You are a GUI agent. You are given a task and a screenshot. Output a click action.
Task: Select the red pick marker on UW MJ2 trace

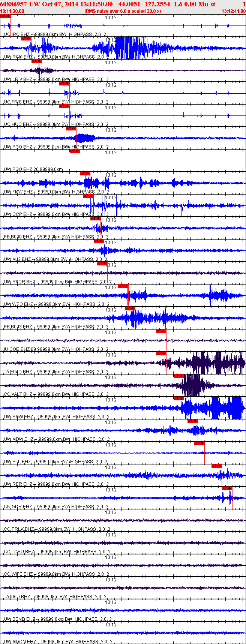tap(99, 241)
